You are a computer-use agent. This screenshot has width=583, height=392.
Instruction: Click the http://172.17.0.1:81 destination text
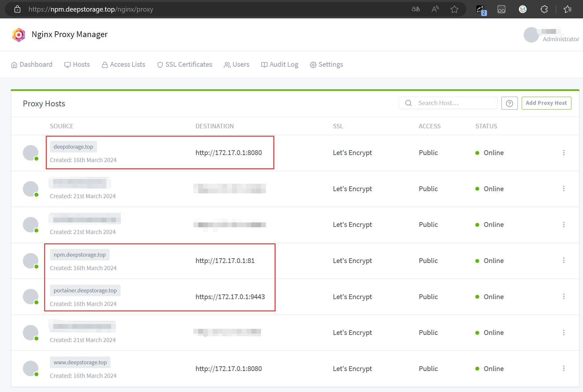click(225, 260)
